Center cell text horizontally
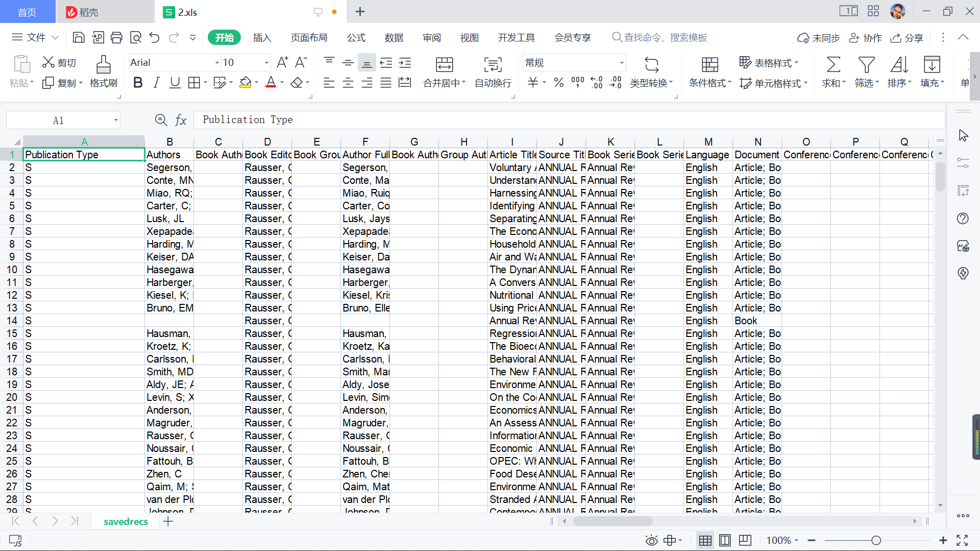Viewport: 980px width, 551px height. pos(348,82)
